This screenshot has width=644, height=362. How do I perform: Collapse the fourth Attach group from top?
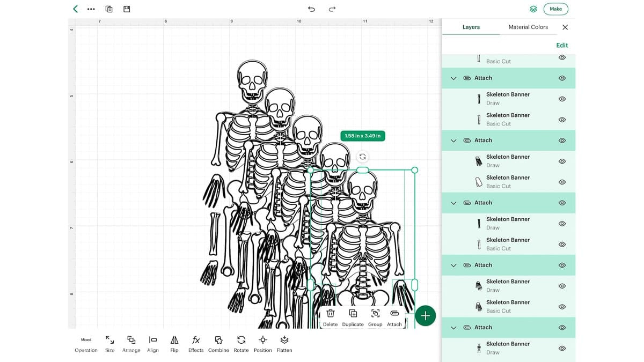[453, 265]
